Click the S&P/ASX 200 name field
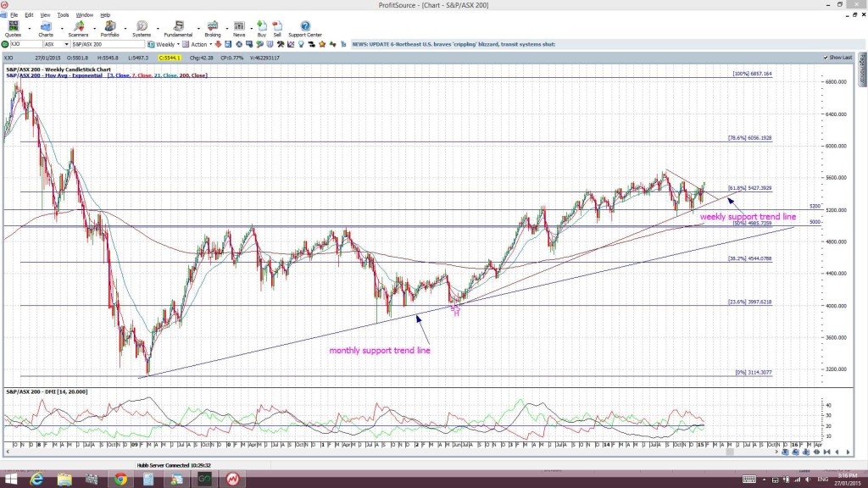 pyautogui.click(x=108, y=44)
